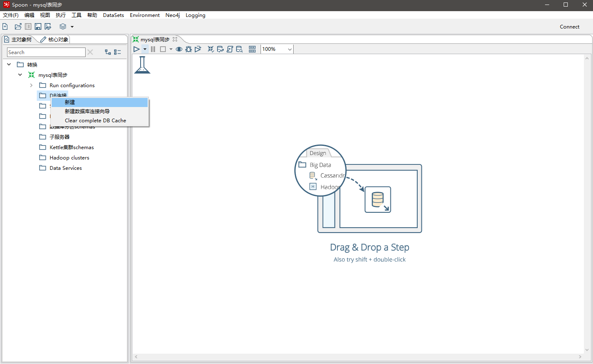The image size is (593, 364).
Task: Click the Replay transformation icon
Action: pyautogui.click(x=198, y=49)
